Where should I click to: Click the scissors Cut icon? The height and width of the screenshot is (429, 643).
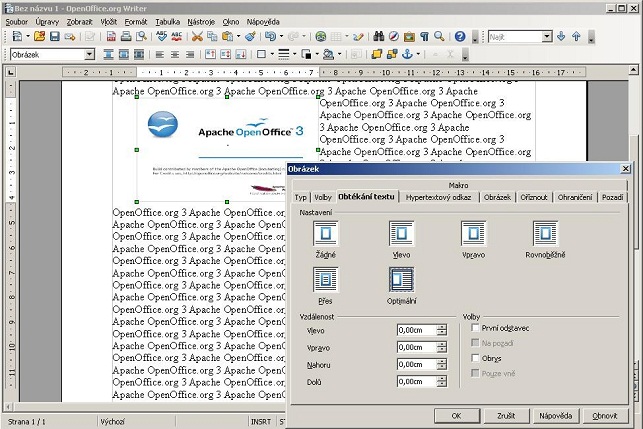coord(198,37)
